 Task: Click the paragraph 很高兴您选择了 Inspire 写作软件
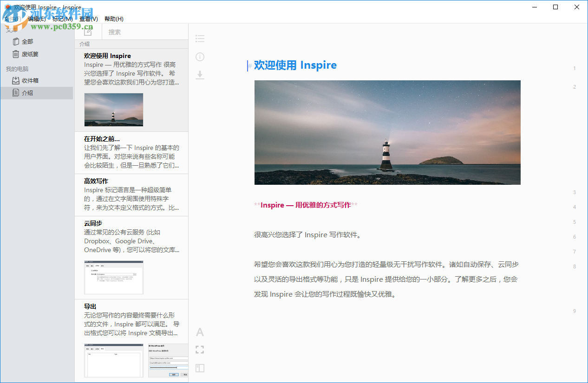point(308,235)
